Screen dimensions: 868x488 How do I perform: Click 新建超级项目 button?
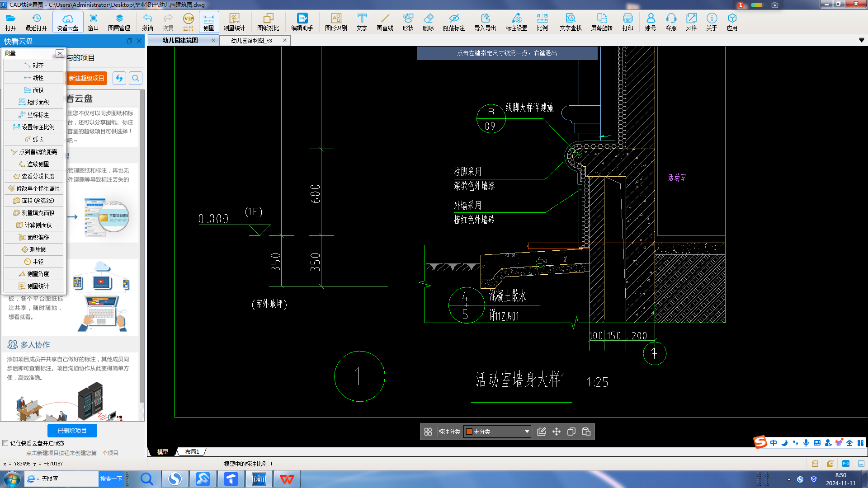(87, 78)
